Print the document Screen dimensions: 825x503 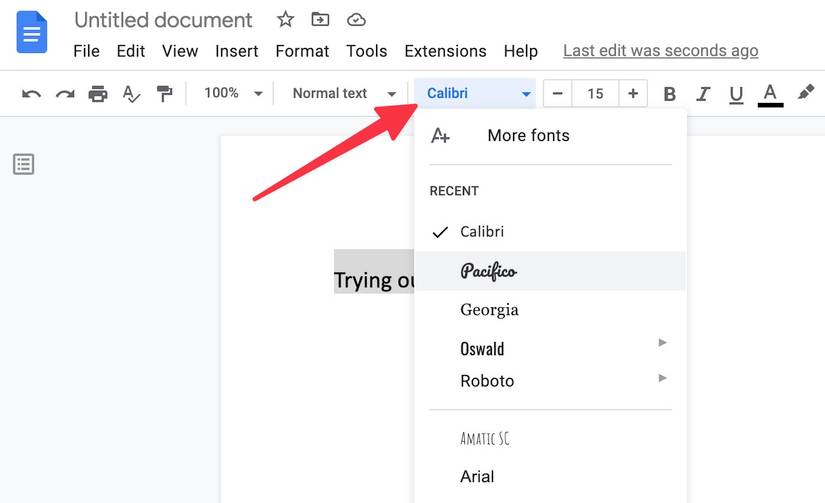pos(98,94)
